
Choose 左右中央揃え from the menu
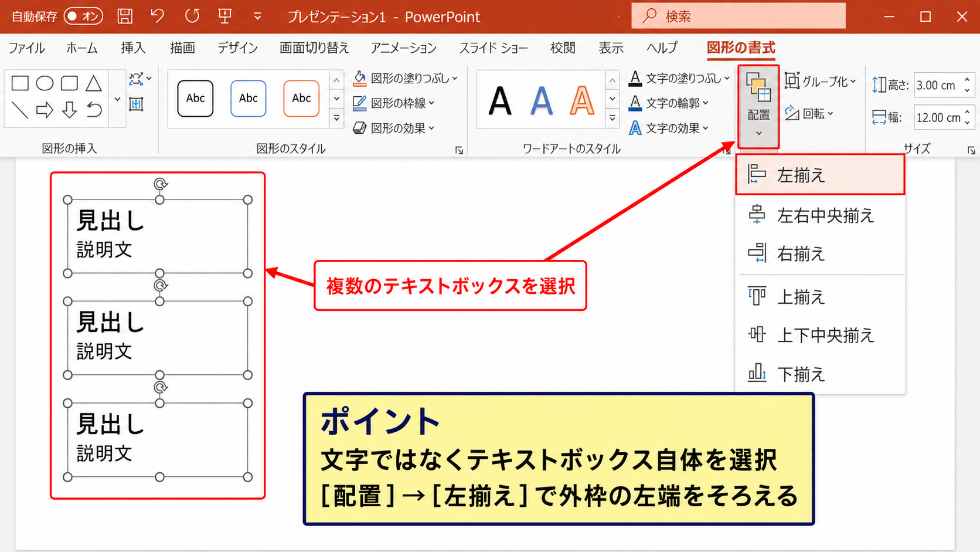pos(820,215)
